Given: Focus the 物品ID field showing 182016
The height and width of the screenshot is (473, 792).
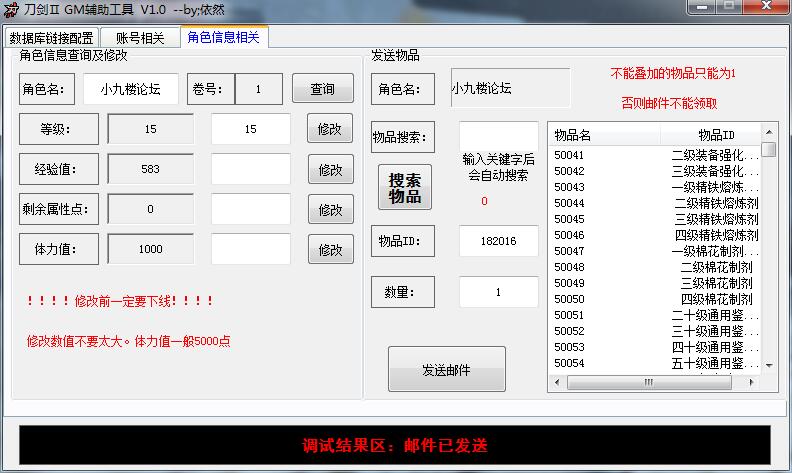Looking at the screenshot, I should pos(499,241).
